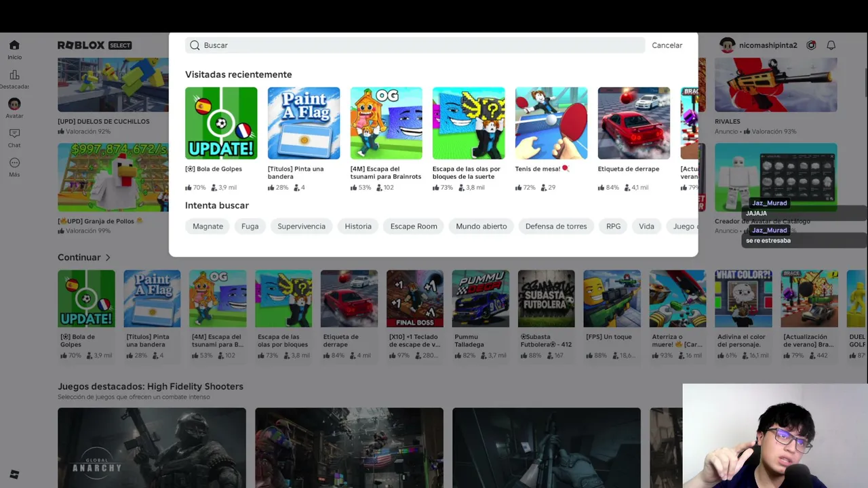This screenshot has height=488, width=868.
Task: Open the Creador de Avatar de Catálogo thumbnail
Action: pos(776,178)
